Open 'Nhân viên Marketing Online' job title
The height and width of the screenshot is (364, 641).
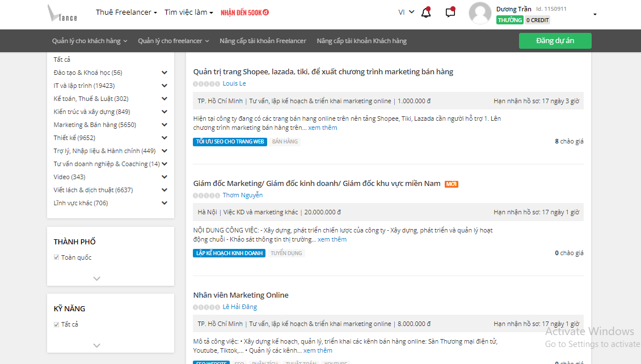pyautogui.click(x=241, y=295)
